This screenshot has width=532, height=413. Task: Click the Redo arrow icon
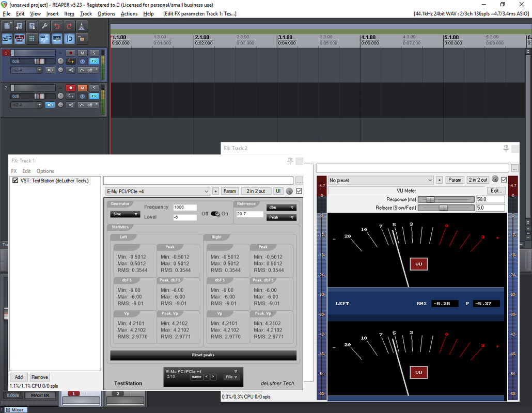69,26
